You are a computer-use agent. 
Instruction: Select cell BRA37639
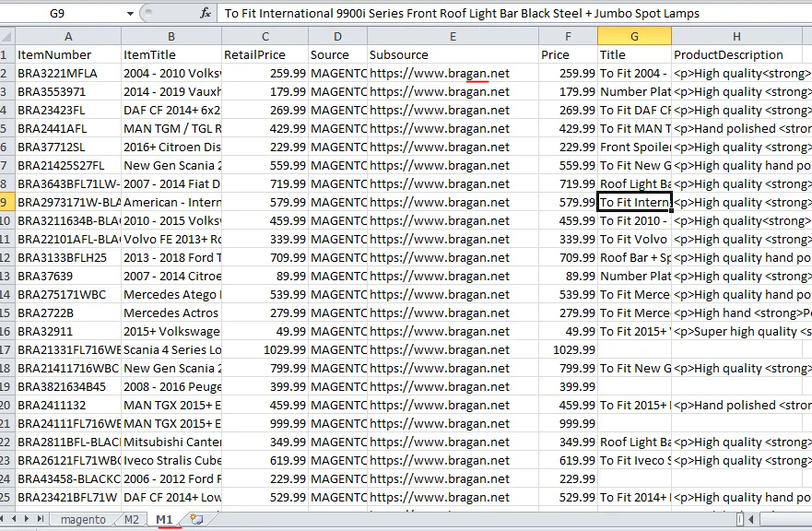(x=68, y=277)
